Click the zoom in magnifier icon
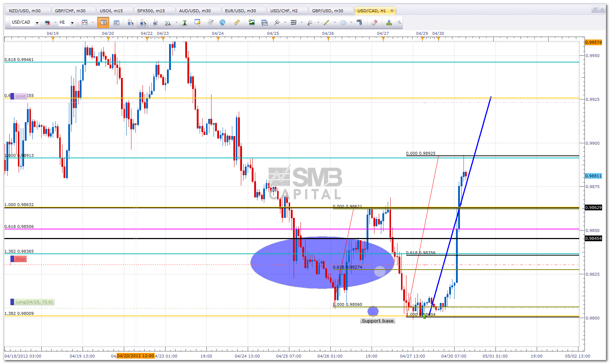The image size is (610, 364). (130, 23)
